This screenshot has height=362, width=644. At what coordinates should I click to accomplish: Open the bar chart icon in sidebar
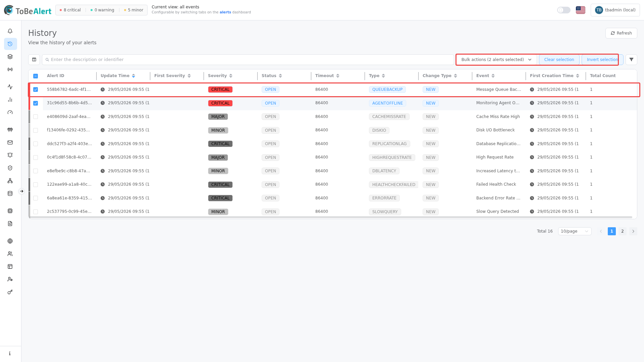[10, 100]
